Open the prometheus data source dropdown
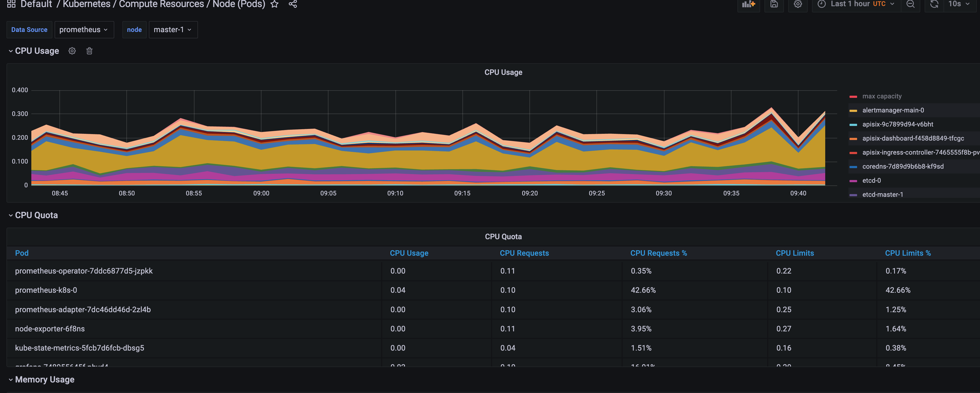Image resolution: width=980 pixels, height=393 pixels. [x=84, y=30]
